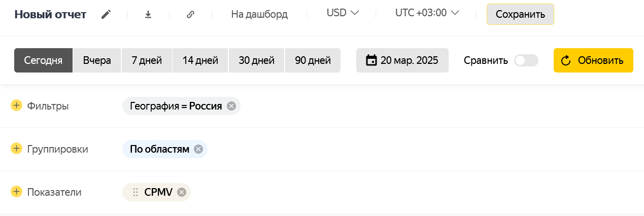The image size is (644, 216).
Task: Expand the UTC +03:00 timezone dropdown
Action: pyautogui.click(x=427, y=13)
